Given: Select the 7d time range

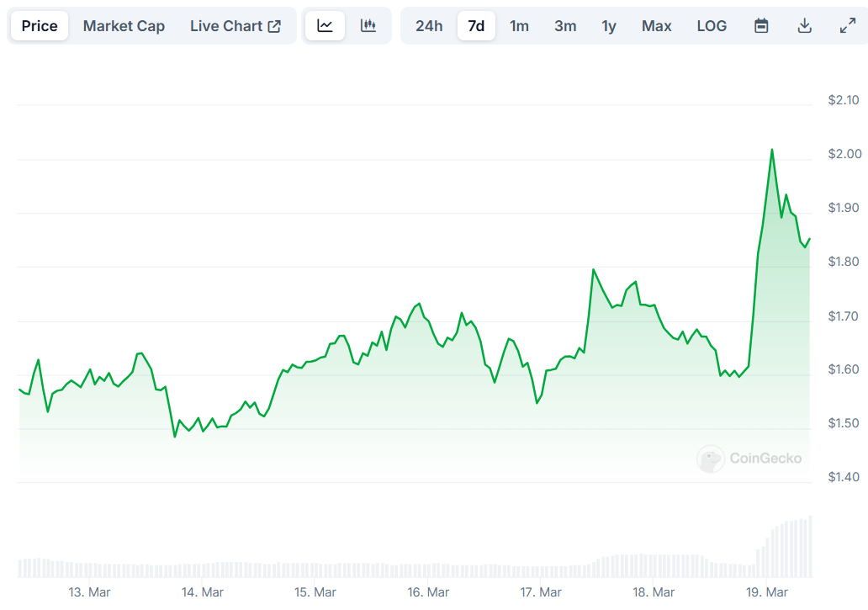Looking at the screenshot, I should (476, 26).
